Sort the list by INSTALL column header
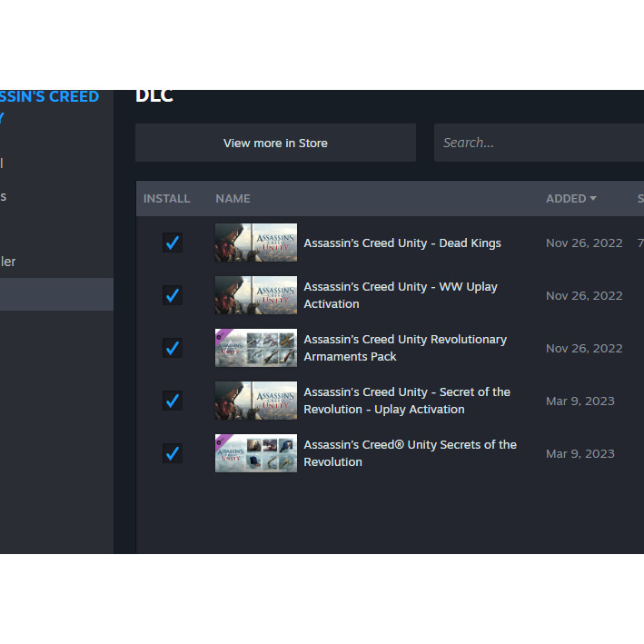This screenshot has width=644, height=644. pyautogui.click(x=167, y=199)
